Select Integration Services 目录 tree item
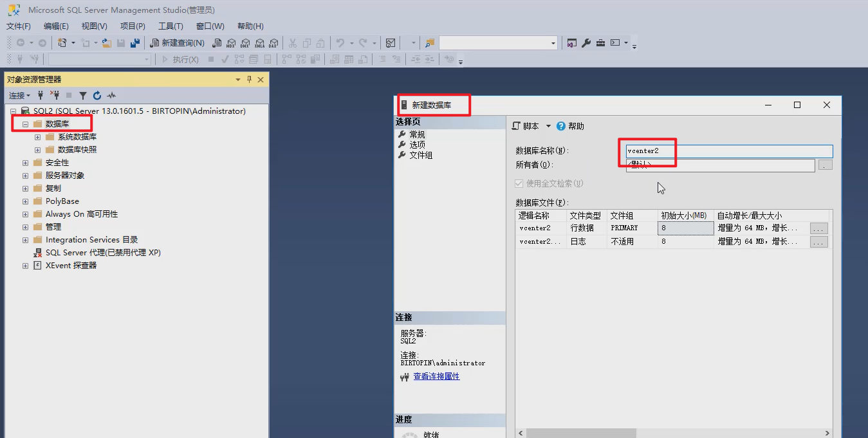The width and height of the screenshot is (868, 438). (x=92, y=240)
